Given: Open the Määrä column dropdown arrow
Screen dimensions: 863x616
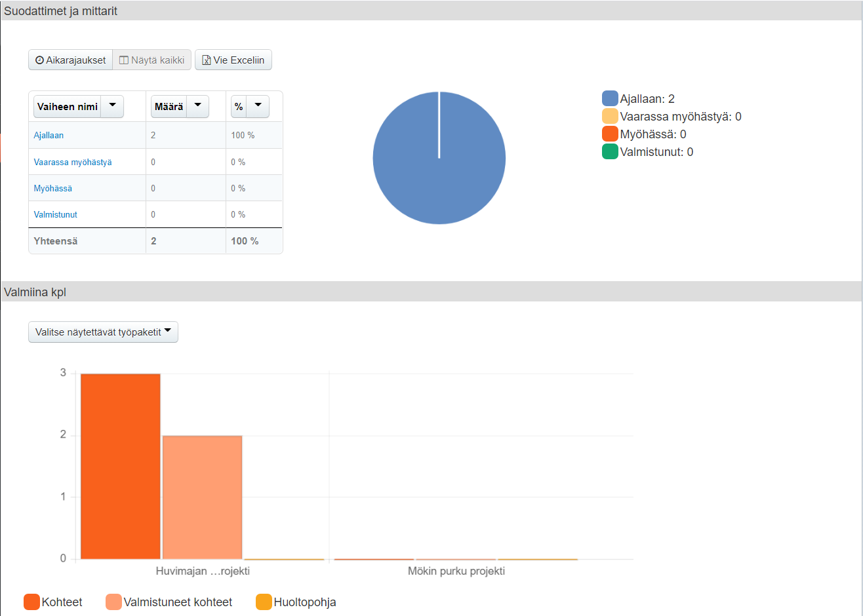Looking at the screenshot, I should point(197,106).
